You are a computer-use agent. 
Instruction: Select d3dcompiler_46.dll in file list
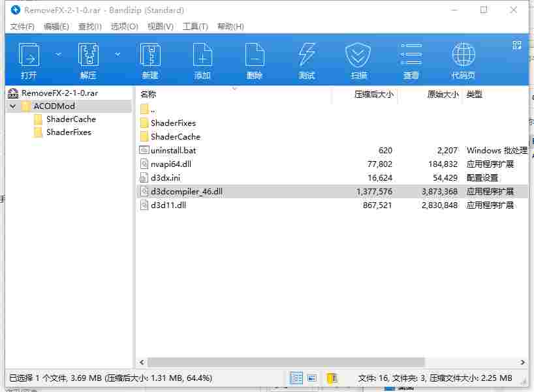187,191
